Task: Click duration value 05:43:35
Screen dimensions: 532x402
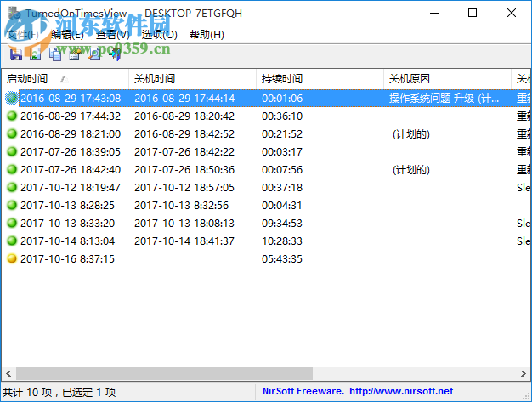Action: tap(282, 259)
